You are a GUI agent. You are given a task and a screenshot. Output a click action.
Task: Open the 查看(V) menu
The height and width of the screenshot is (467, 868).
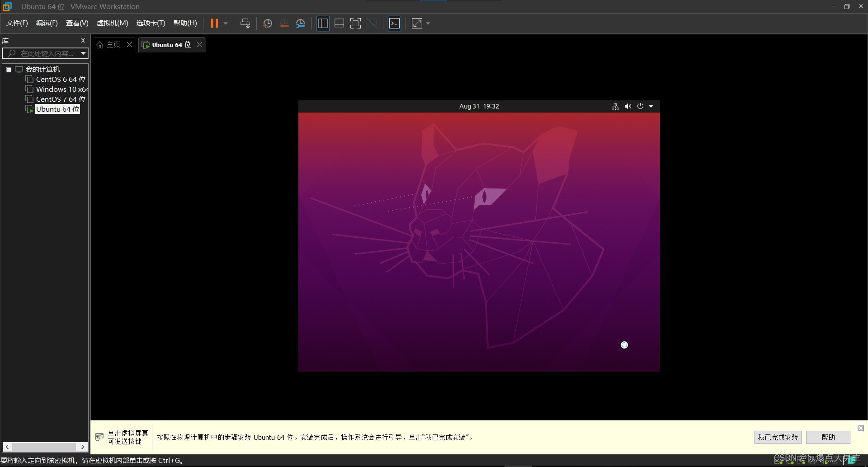(x=77, y=23)
